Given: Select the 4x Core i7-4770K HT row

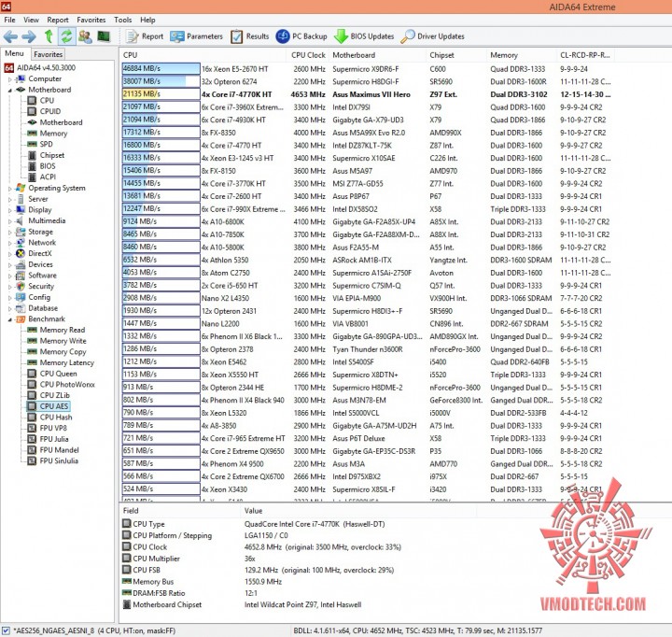Looking at the screenshot, I should tap(367, 94).
